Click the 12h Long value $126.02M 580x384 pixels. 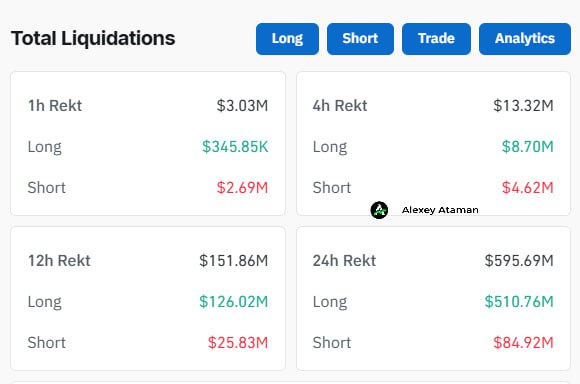tap(233, 302)
